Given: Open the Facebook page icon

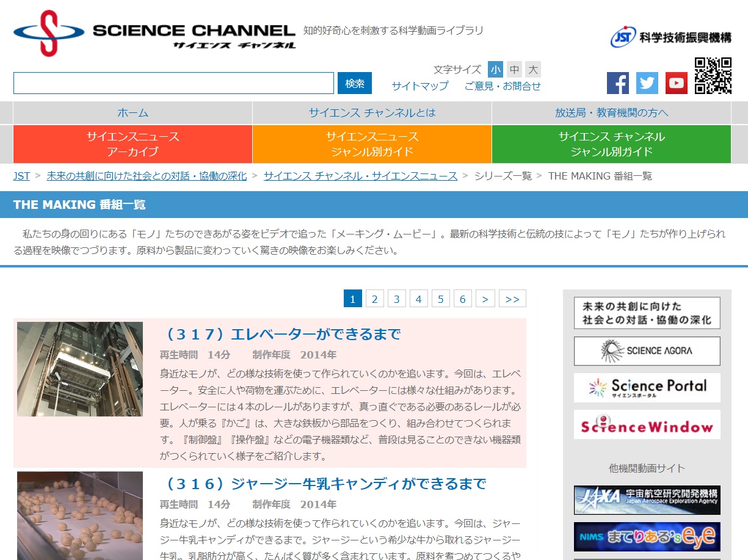Looking at the screenshot, I should (618, 83).
